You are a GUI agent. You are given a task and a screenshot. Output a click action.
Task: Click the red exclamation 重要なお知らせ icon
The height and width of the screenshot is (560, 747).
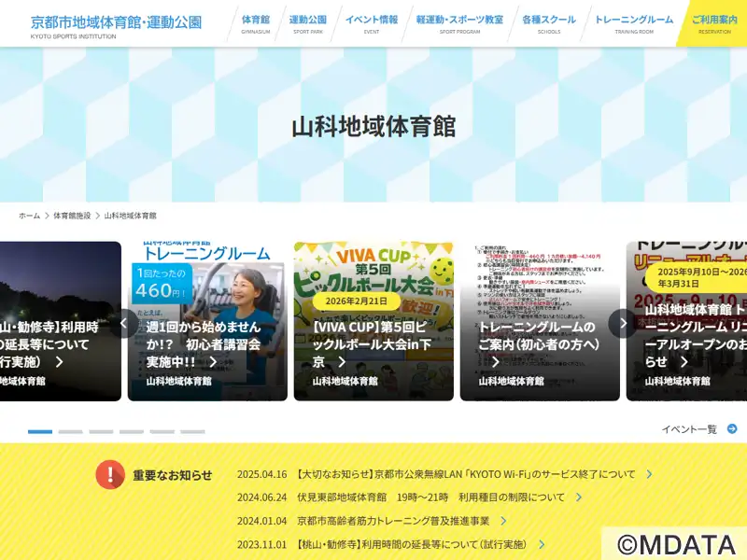[110, 474]
